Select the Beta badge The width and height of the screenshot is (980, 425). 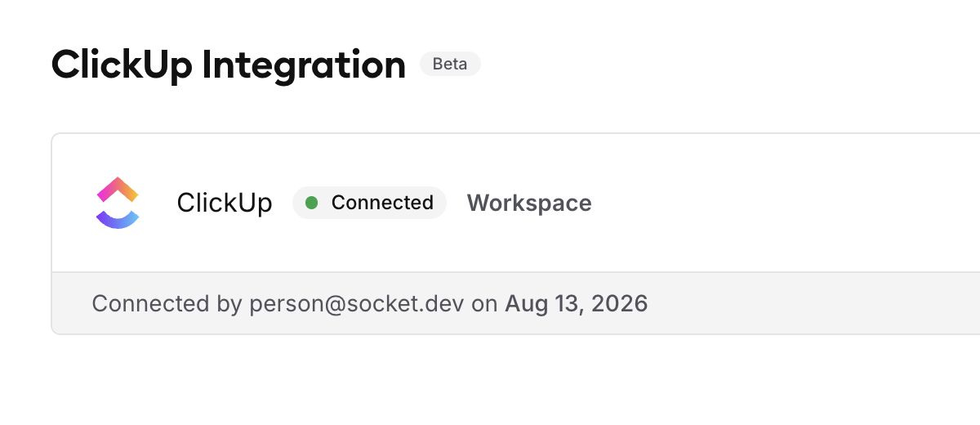tap(450, 64)
